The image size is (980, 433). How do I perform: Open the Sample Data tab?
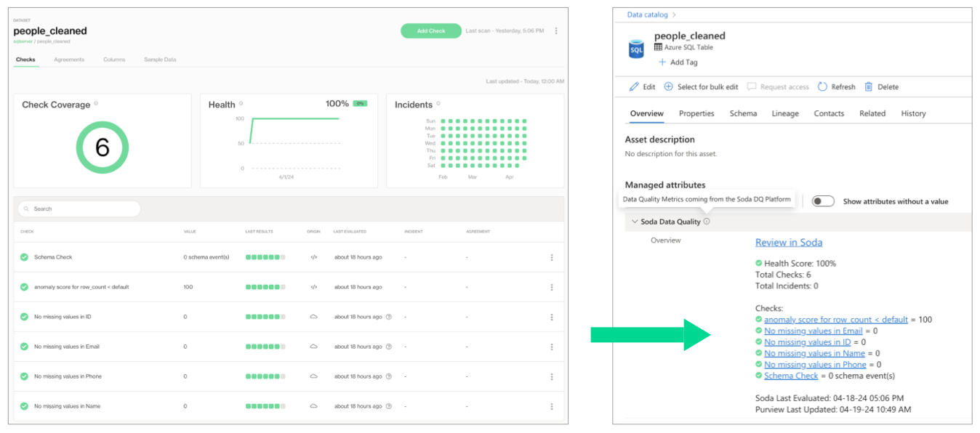click(160, 60)
